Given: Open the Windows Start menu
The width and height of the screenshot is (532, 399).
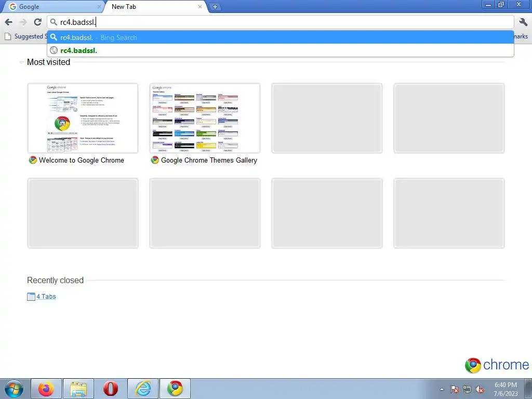Looking at the screenshot, I should 14,389.
